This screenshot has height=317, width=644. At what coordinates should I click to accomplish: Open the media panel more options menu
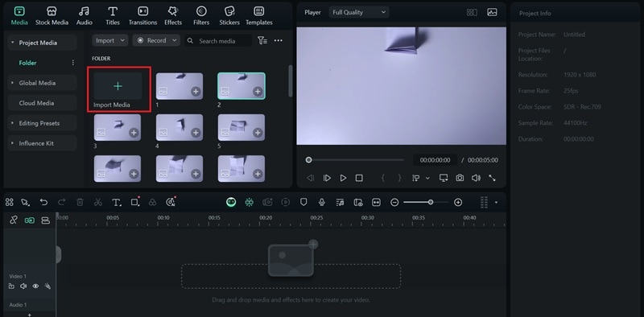(278, 40)
